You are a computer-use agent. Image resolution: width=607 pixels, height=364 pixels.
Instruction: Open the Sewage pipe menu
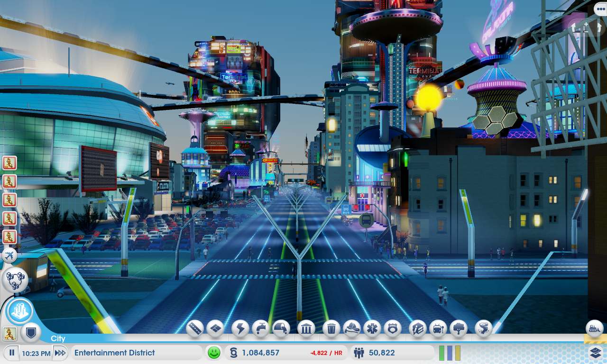281,328
